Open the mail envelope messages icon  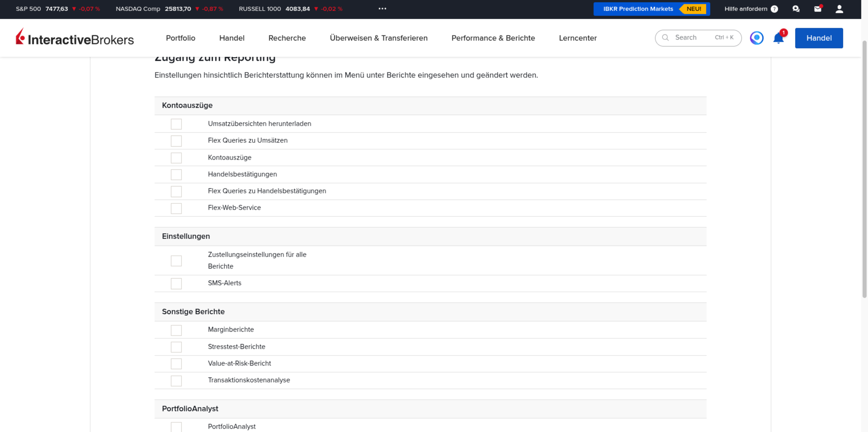pyautogui.click(x=818, y=9)
